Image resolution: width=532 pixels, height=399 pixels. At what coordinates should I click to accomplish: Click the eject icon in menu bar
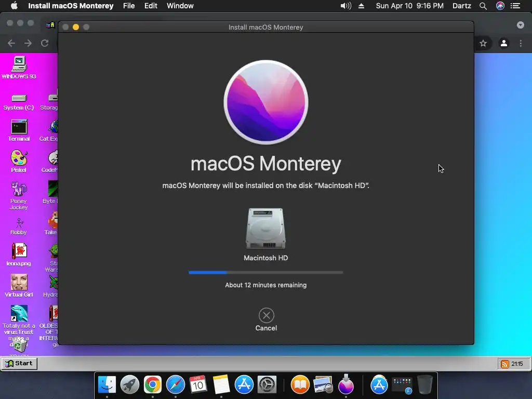362,6
